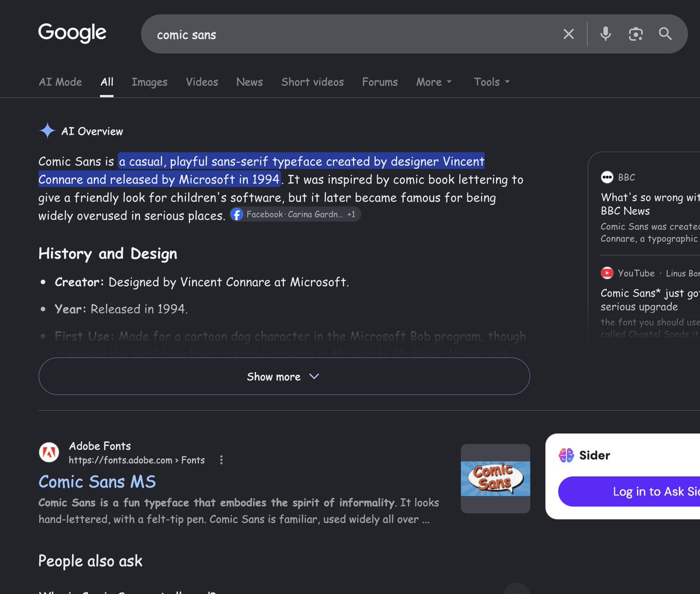Open the three-dot menu beside Adobe Fonts result
This screenshot has width=700, height=594.
221,460
